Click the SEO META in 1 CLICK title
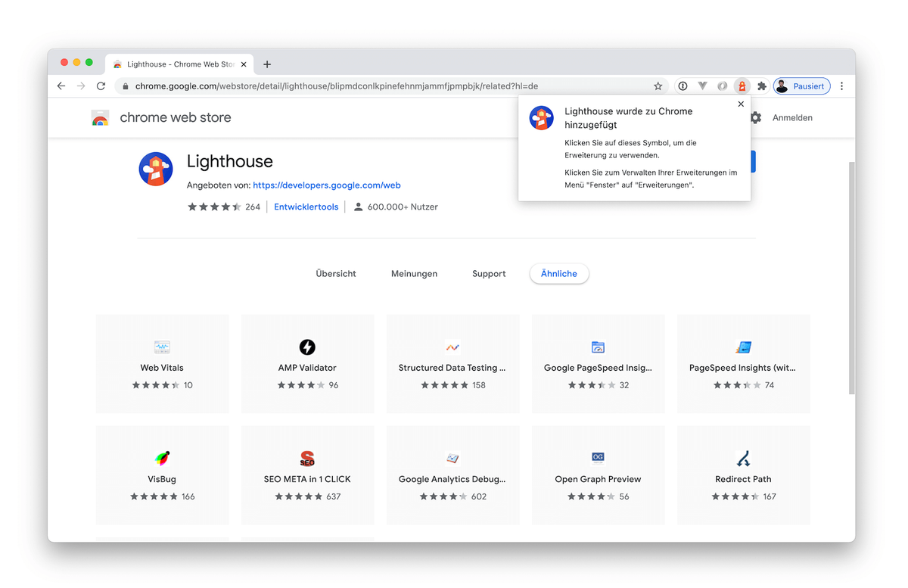The image size is (908, 588). point(307,479)
